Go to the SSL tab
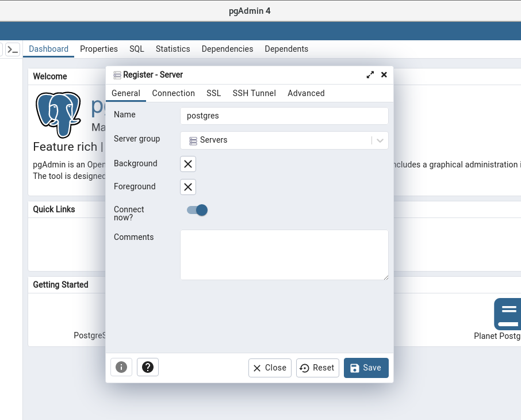Viewport: 521px width, 420px height. [213, 93]
